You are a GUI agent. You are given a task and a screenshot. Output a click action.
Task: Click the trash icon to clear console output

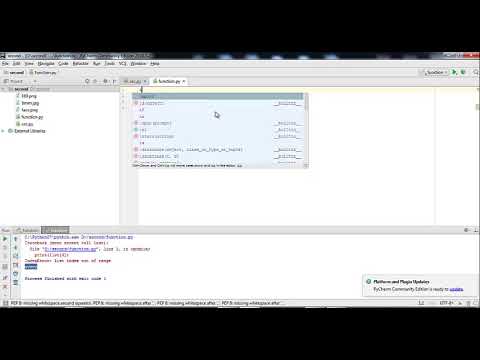[15, 283]
